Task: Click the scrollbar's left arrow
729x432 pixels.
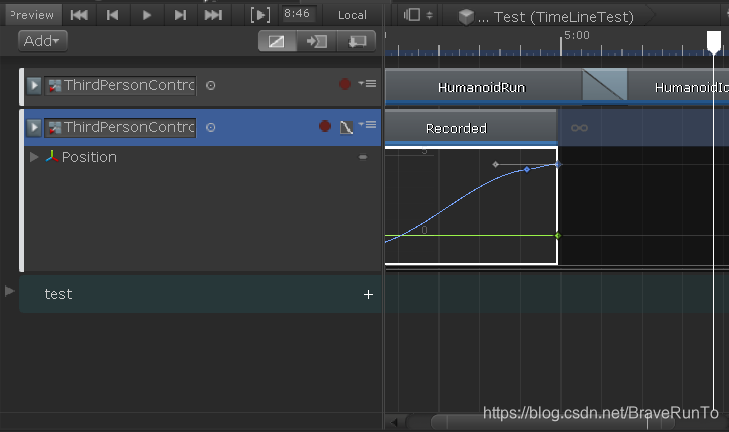Action: (x=394, y=422)
